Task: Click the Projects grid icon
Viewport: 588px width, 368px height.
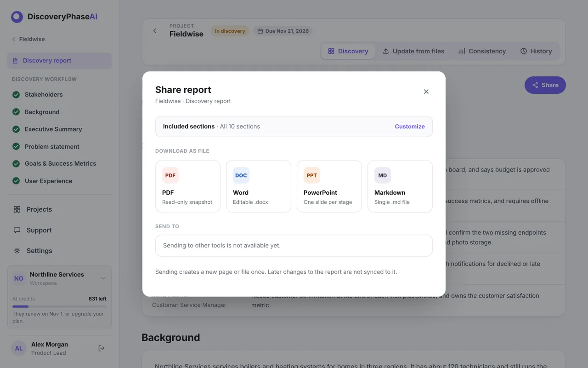Action: [x=17, y=209]
